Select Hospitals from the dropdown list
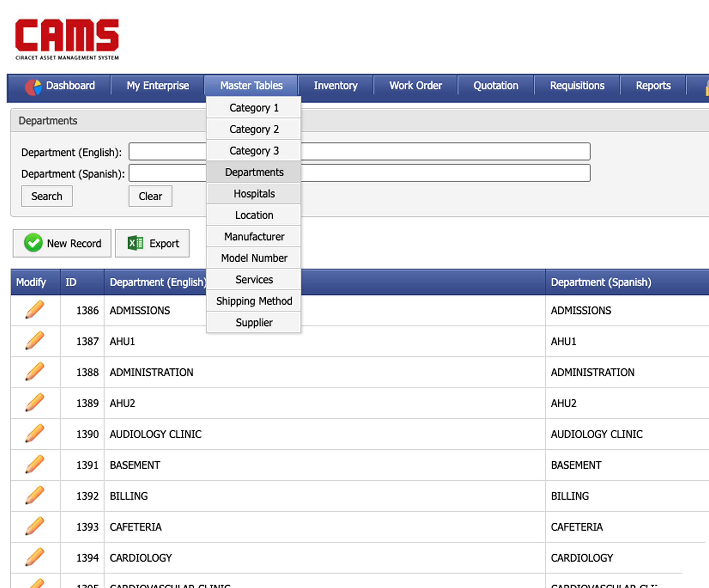 [254, 194]
